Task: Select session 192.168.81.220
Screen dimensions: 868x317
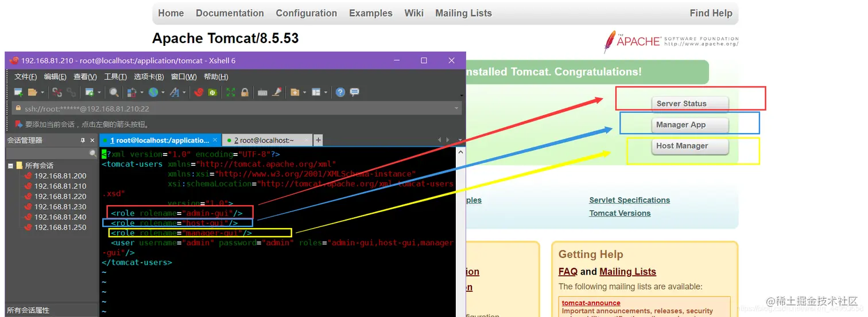Action: click(x=60, y=197)
